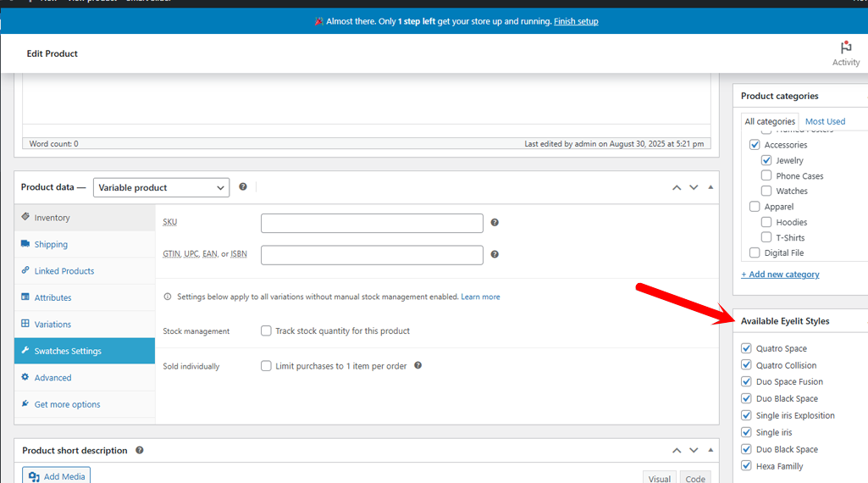The image size is (868, 483).
Task: Click help icon next to SKU field
Action: [x=495, y=223]
